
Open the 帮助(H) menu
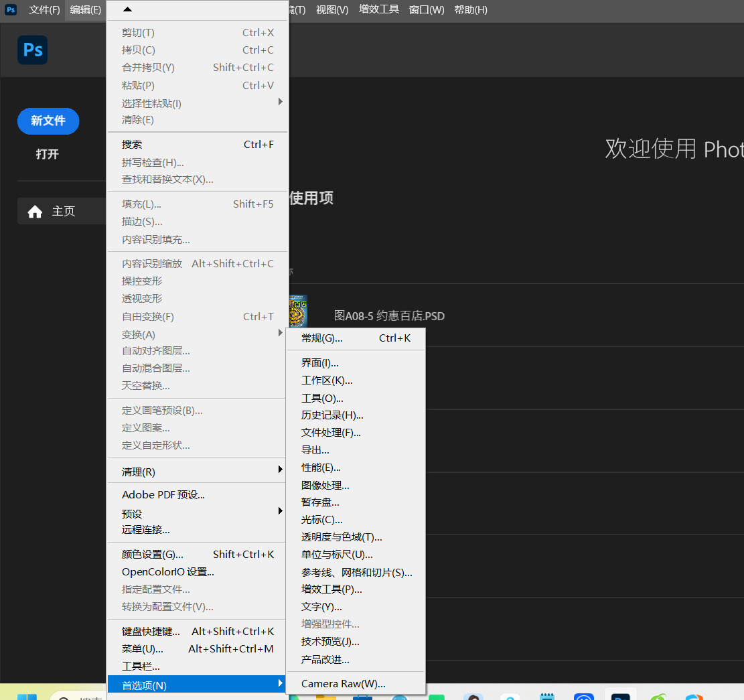pos(471,10)
